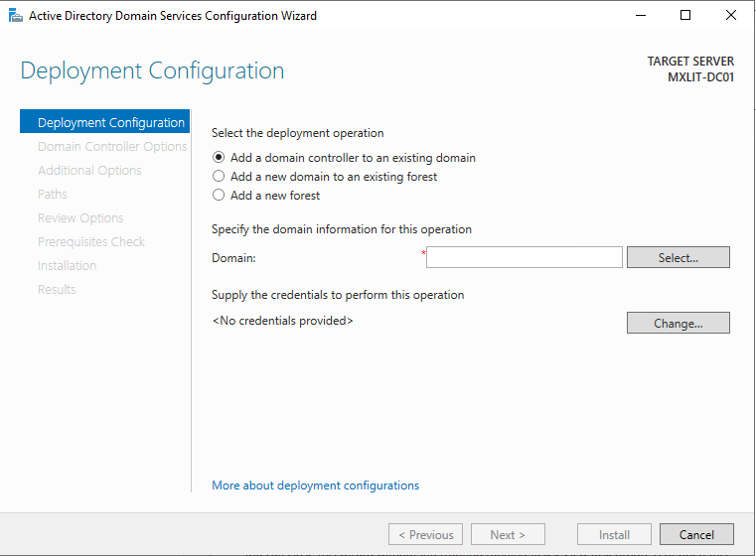The height and width of the screenshot is (556, 756).
Task: Click the Previous button
Action: click(425, 534)
